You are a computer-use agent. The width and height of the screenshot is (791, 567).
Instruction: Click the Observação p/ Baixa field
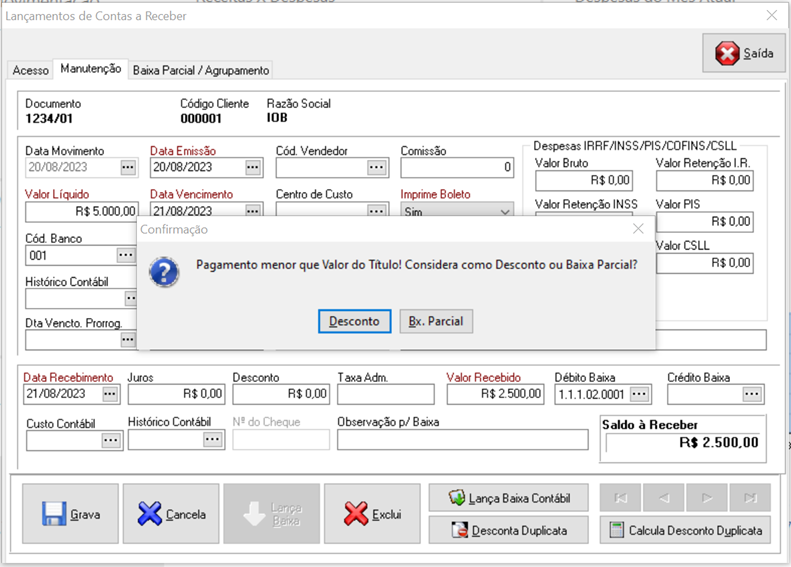[x=462, y=440]
